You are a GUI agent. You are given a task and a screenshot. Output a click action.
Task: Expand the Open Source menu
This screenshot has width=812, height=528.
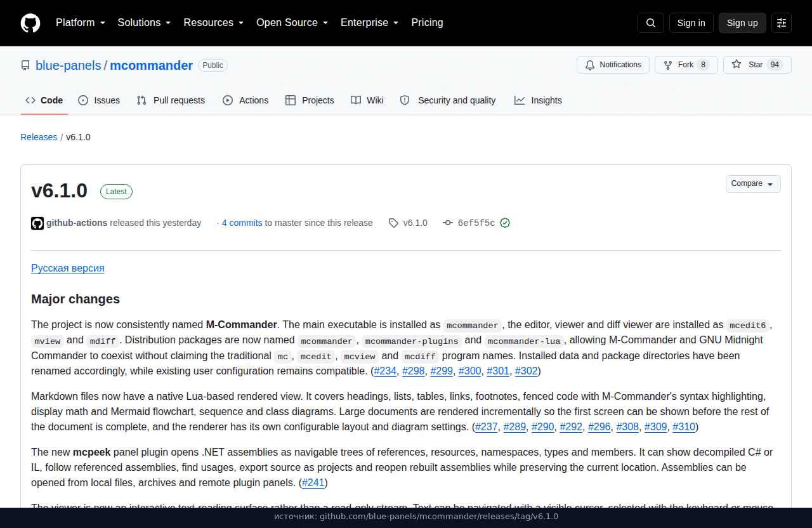(x=292, y=23)
